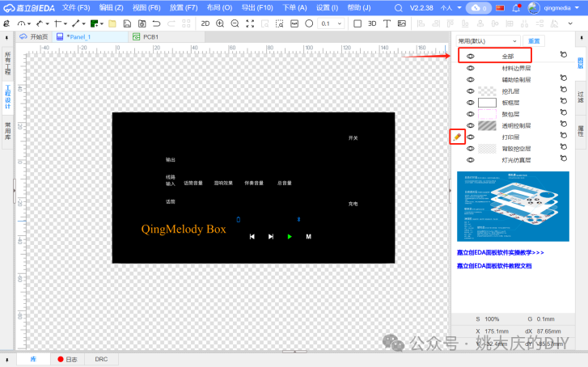This screenshot has width=588, height=367.
Task: Select the rectangle shape tool
Action: pos(357,23)
